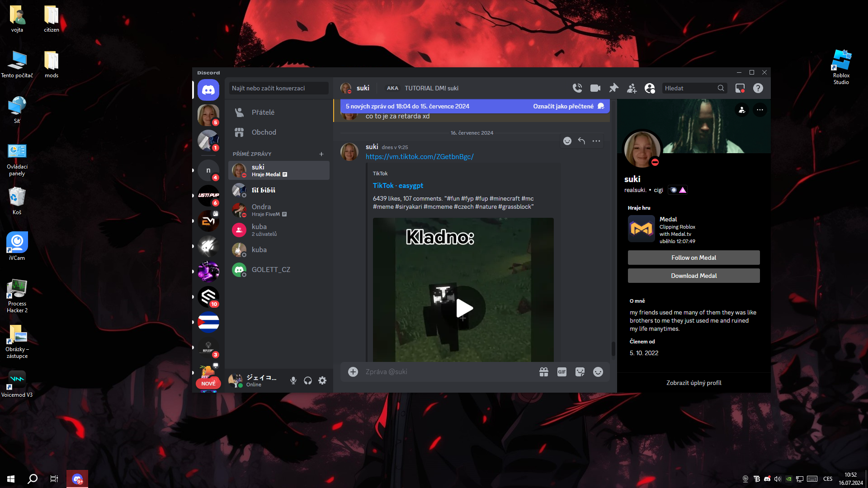Screen dimensions: 868x488
Task: Add friends to DM icon
Action: [x=632, y=88]
